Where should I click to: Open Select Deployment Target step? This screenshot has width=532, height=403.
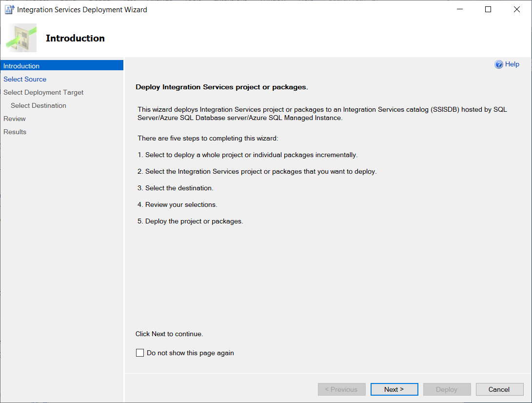point(43,92)
